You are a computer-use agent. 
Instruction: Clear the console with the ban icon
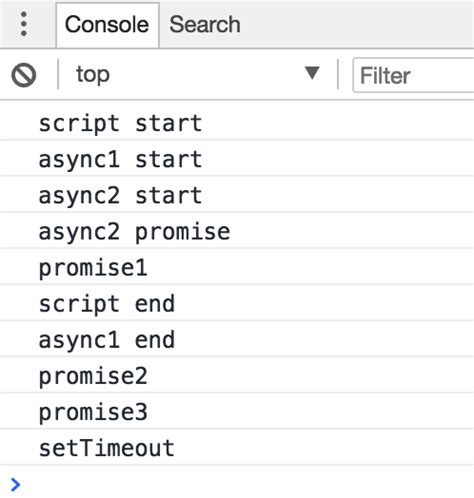pyautogui.click(x=24, y=75)
